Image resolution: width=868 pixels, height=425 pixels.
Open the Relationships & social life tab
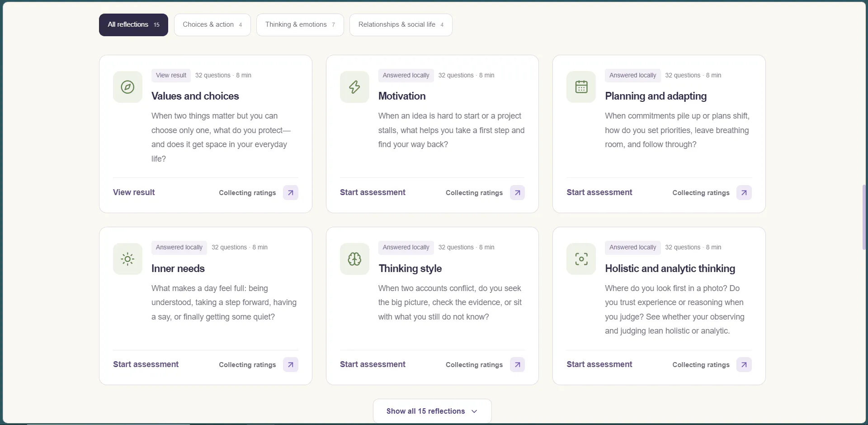[x=401, y=25]
